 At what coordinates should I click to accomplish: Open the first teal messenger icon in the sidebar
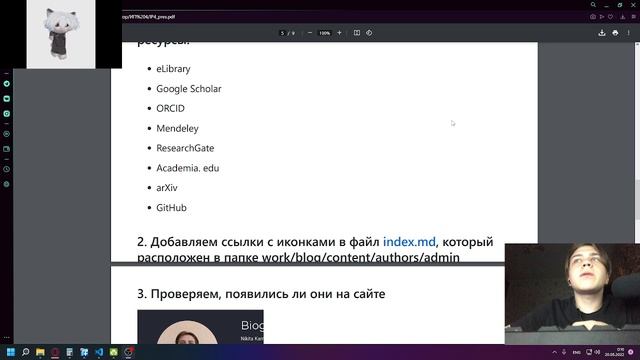(x=7, y=84)
